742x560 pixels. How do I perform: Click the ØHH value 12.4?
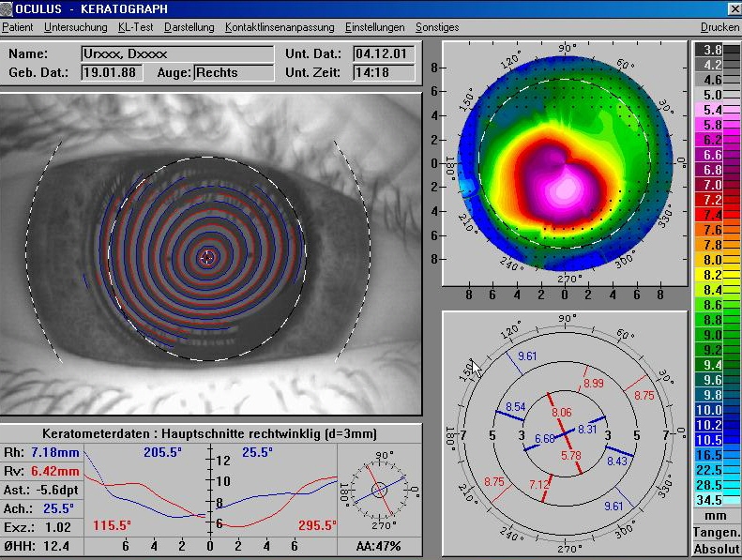coord(56,546)
